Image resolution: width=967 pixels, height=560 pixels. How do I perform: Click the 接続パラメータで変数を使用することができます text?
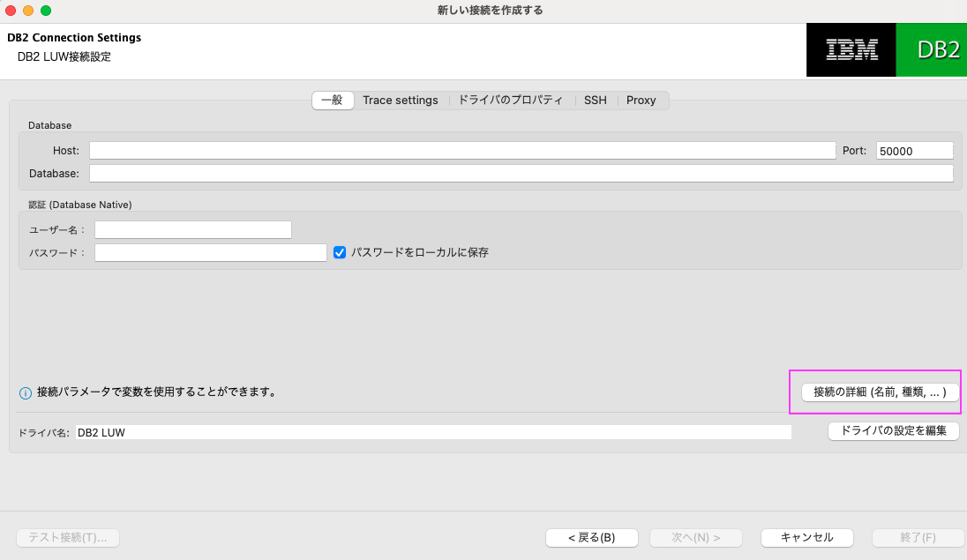pos(157,392)
